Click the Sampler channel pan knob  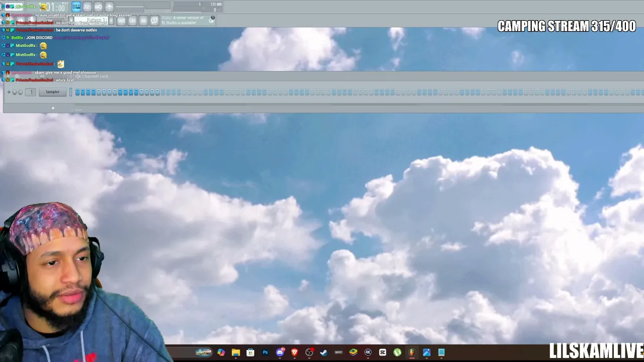click(x=15, y=92)
